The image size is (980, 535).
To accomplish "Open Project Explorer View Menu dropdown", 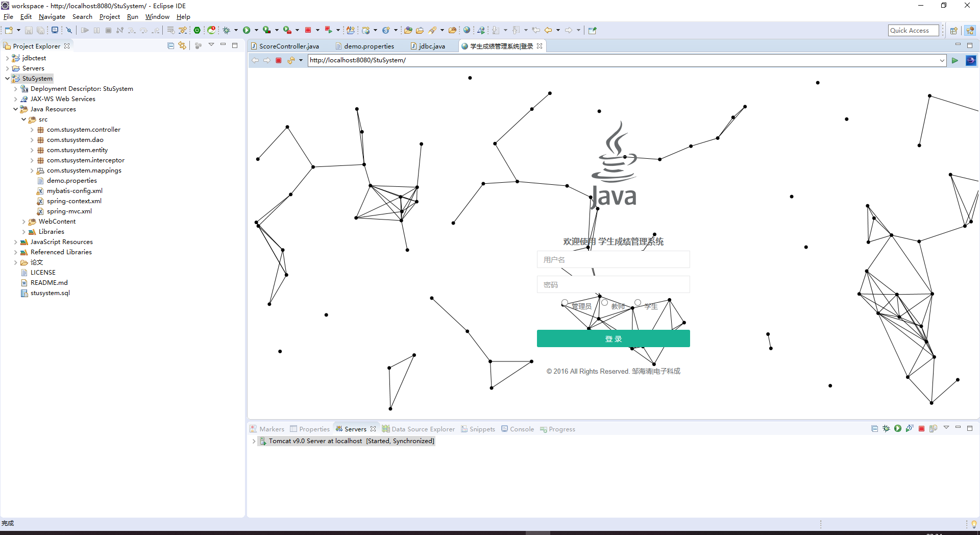I will point(211,45).
